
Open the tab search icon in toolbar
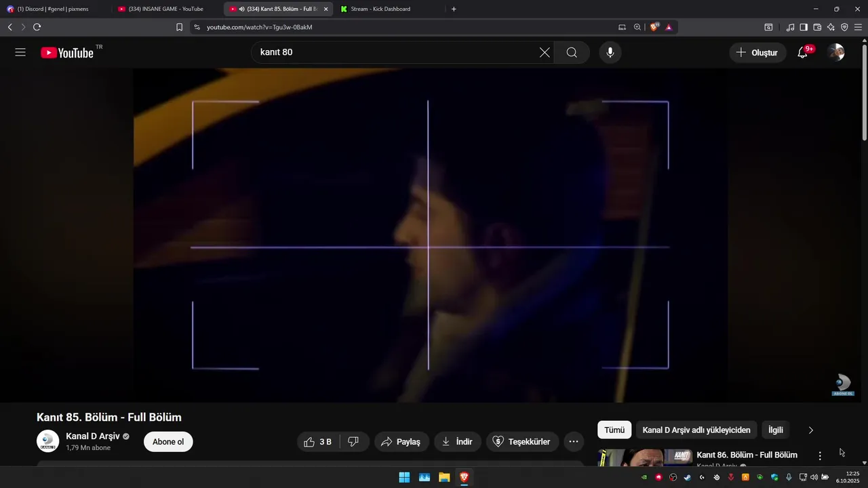(x=768, y=27)
